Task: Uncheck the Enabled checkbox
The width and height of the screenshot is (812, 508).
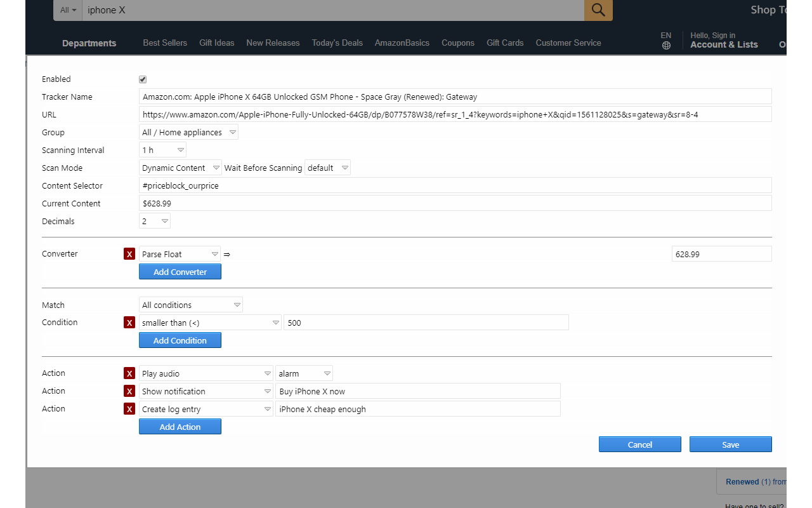Action: click(x=143, y=79)
